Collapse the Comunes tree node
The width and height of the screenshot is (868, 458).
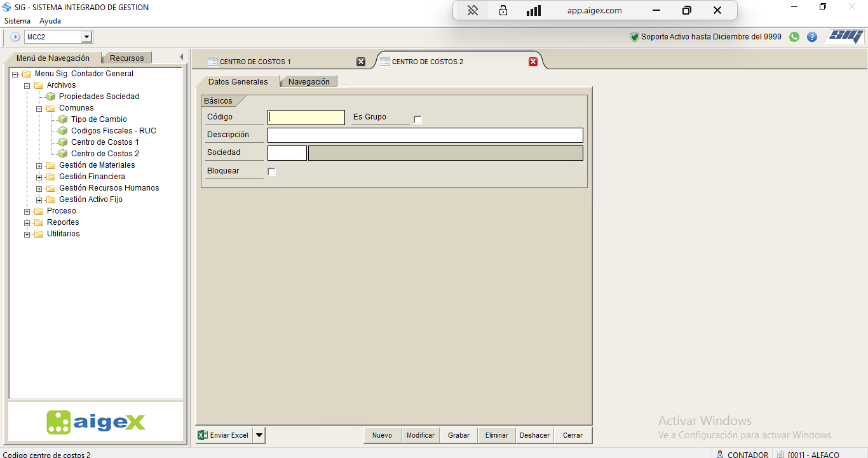click(39, 109)
